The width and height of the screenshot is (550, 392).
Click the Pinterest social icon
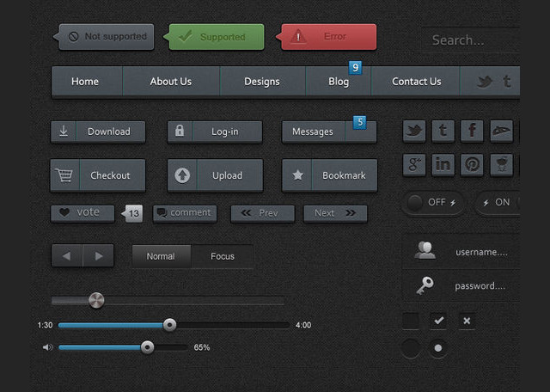point(472,164)
